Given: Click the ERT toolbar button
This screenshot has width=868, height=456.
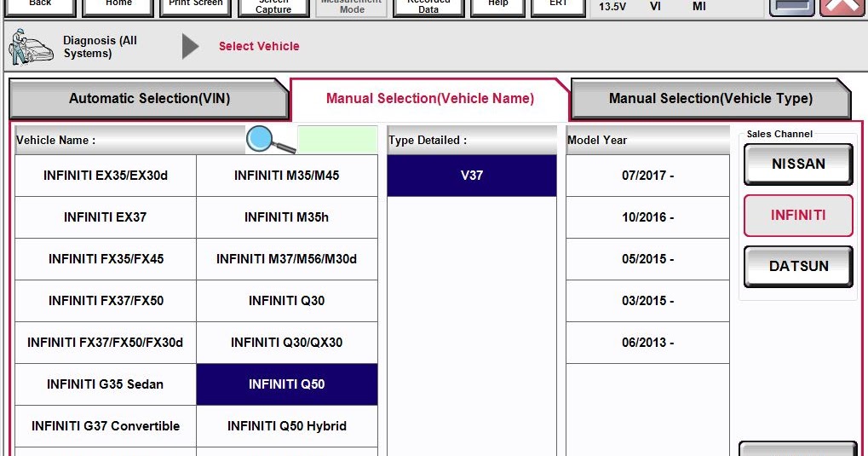Looking at the screenshot, I should pos(558,7).
